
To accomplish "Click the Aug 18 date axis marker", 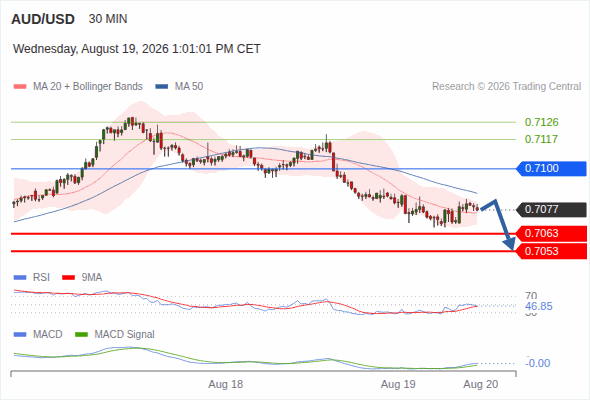I will tap(226, 385).
